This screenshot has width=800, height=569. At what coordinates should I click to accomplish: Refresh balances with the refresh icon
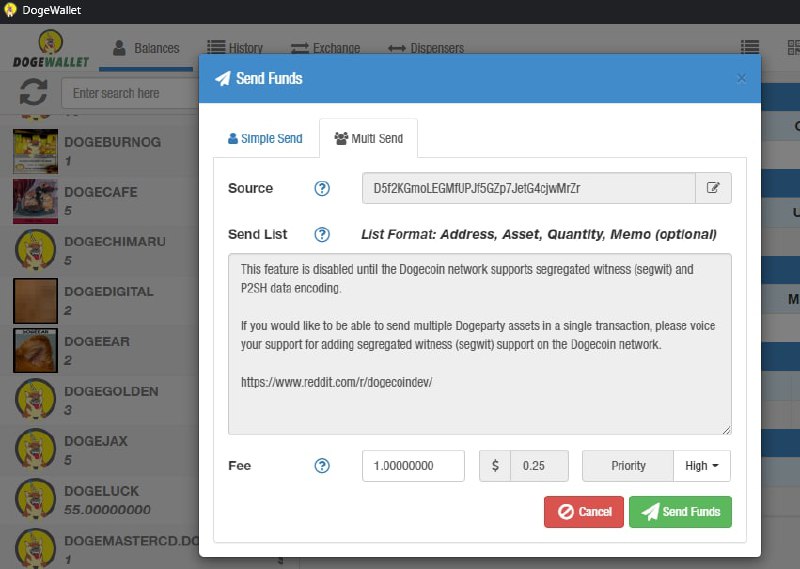tap(34, 92)
